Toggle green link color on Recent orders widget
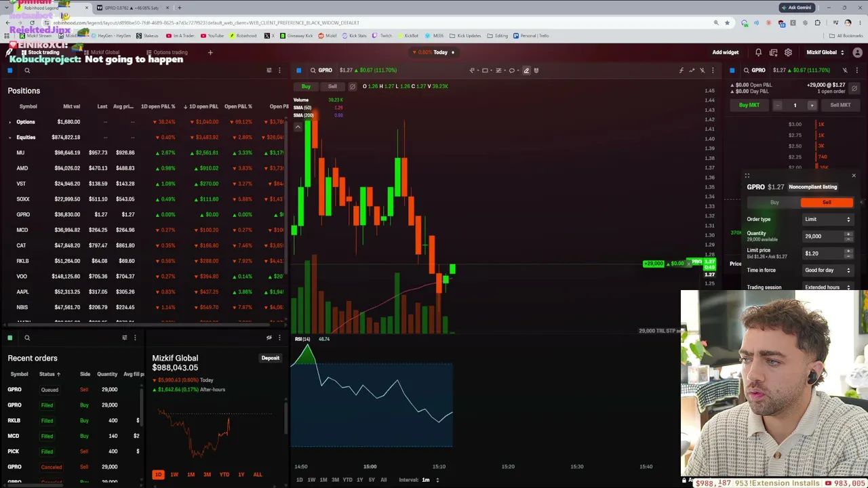Viewport: 868px width, 488px height. point(10,338)
